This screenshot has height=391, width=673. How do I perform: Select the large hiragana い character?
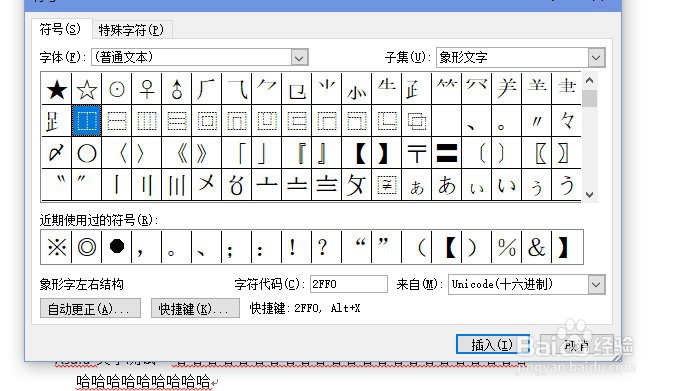[507, 185]
